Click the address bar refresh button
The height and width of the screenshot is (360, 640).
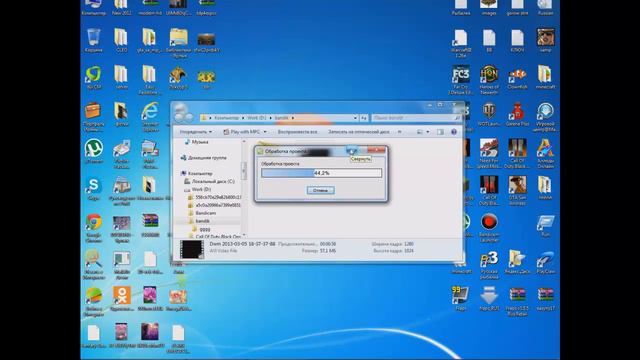click(364, 118)
